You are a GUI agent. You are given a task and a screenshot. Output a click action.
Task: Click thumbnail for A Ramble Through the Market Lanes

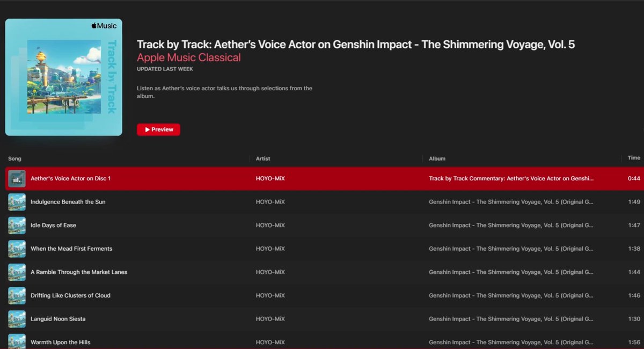pos(17,272)
